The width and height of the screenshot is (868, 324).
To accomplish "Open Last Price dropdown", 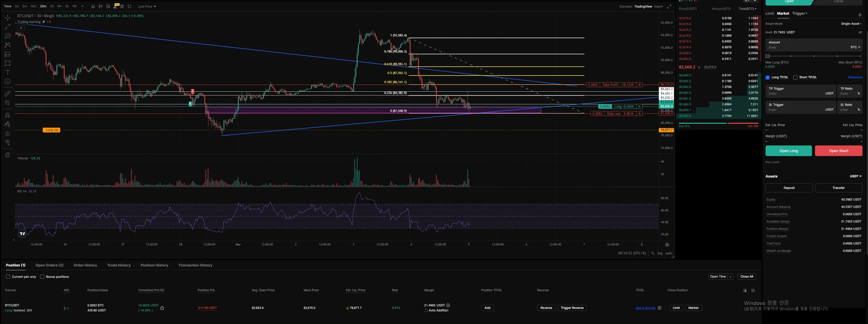I will (147, 6).
